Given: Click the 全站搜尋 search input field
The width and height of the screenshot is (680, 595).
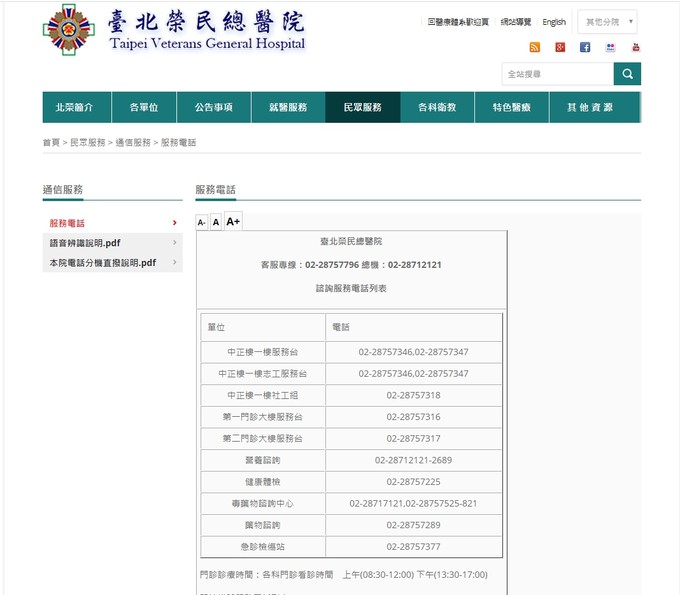Looking at the screenshot, I should [x=558, y=74].
